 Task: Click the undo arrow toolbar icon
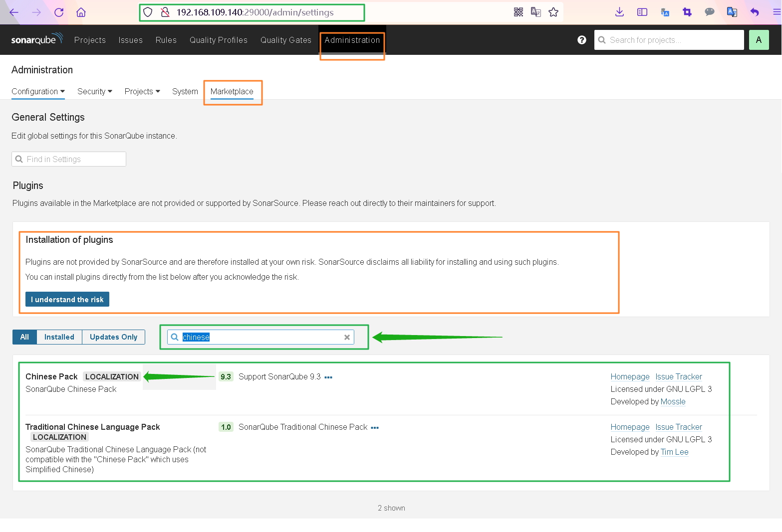(755, 12)
